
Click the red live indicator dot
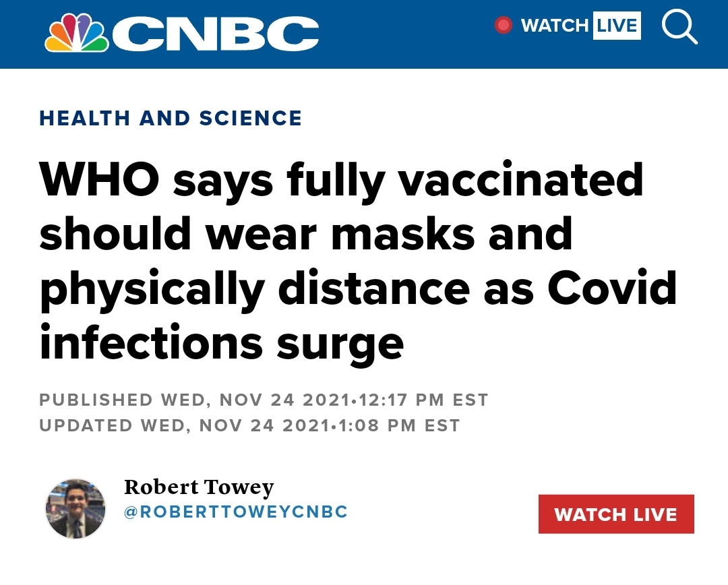tap(504, 25)
